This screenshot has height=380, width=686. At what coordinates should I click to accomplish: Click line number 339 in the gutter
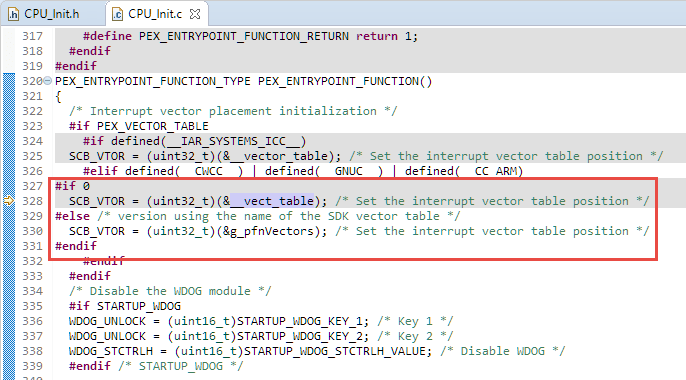pos(32,366)
